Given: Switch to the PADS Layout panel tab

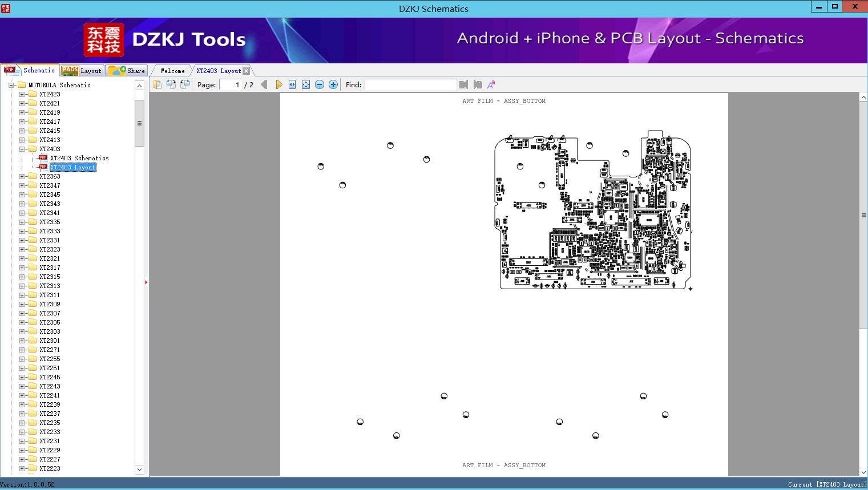Looking at the screenshot, I should pyautogui.click(x=82, y=71).
